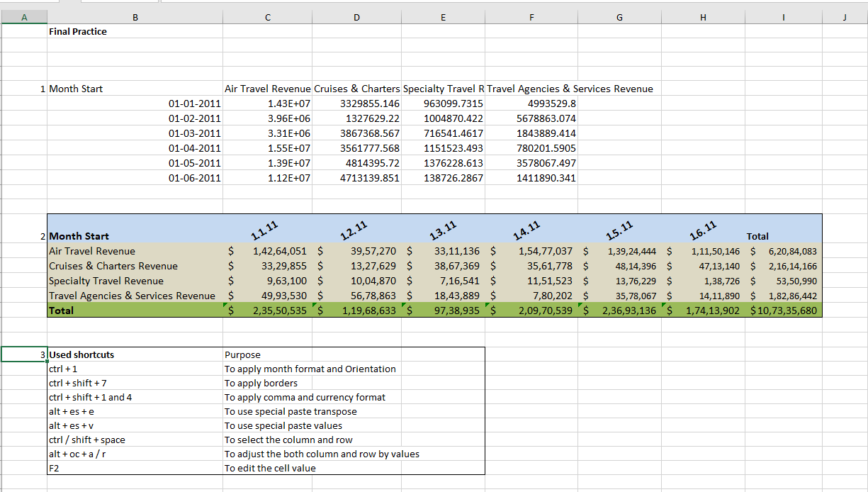Select the cell containing 4993529.8
Image resolution: width=868 pixels, height=492 pixels.
coord(531,104)
